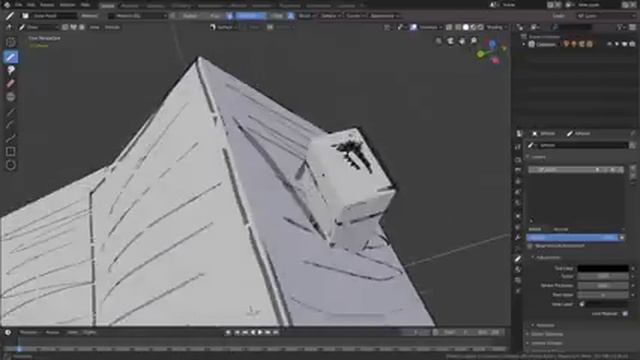Toggle X-ray display in viewport header
Viewport: 640px width, 360px height.
449,27
